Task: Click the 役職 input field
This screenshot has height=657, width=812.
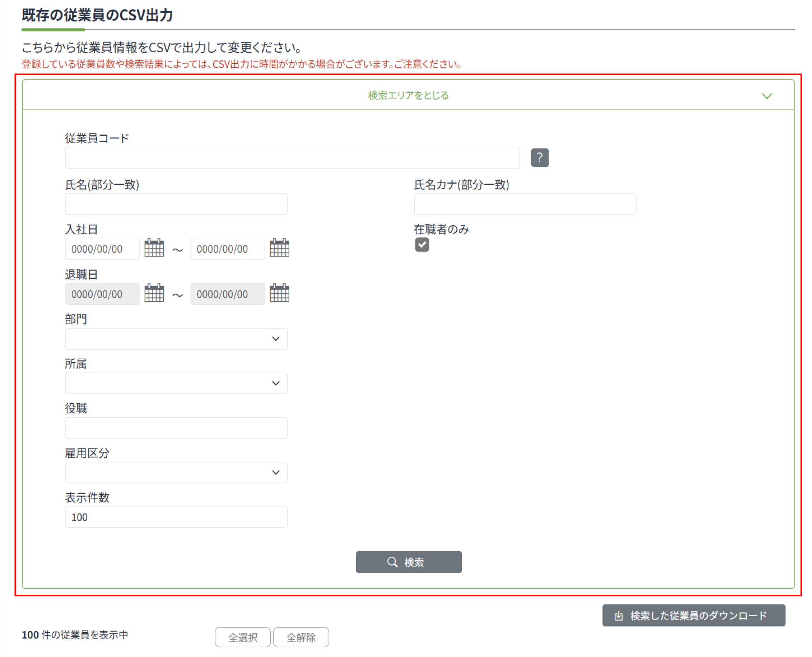Action: click(x=176, y=428)
